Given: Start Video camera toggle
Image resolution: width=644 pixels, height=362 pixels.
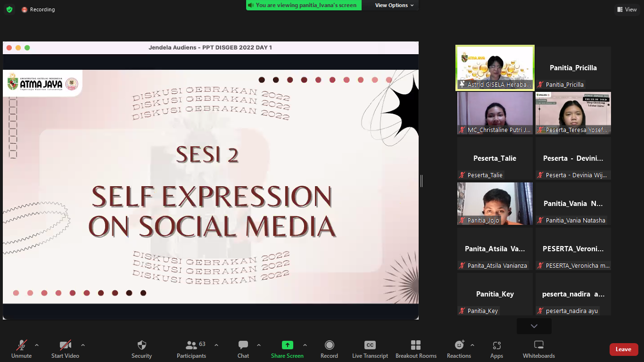Looking at the screenshot, I should point(65,346).
